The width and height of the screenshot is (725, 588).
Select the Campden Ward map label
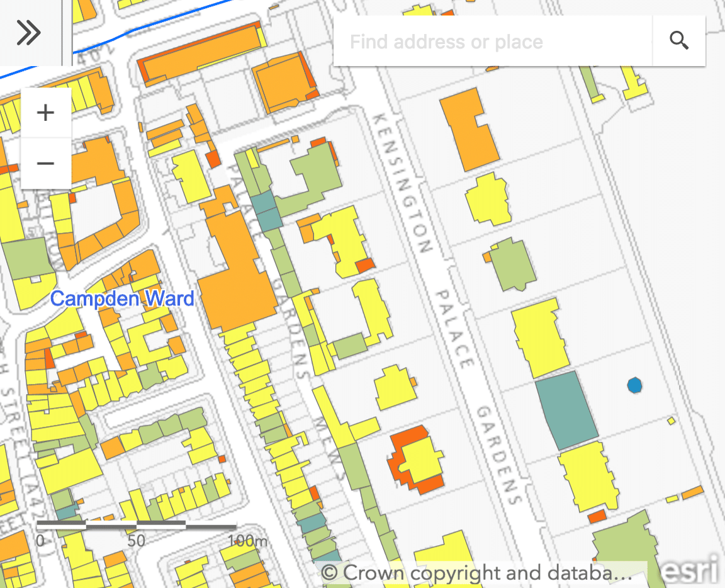point(122,298)
